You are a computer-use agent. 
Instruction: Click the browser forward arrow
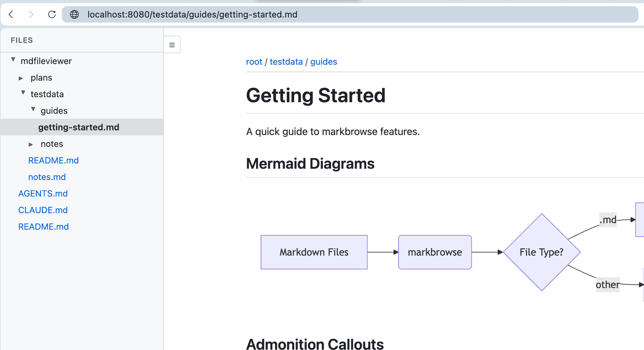tap(31, 14)
